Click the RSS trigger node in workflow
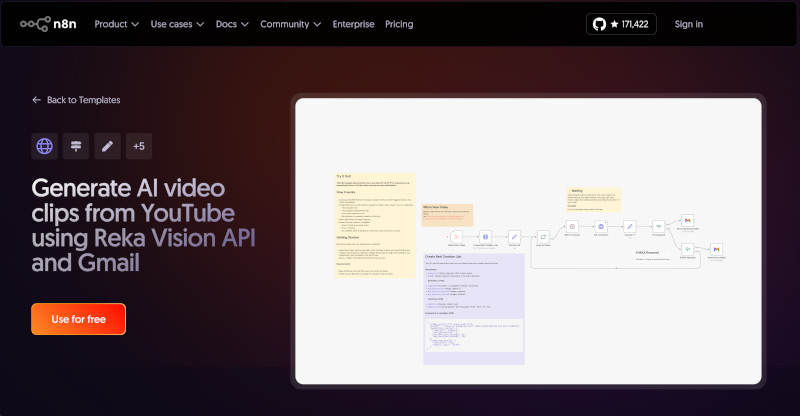800x416 pixels. pyautogui.click(x=456, y=236)
